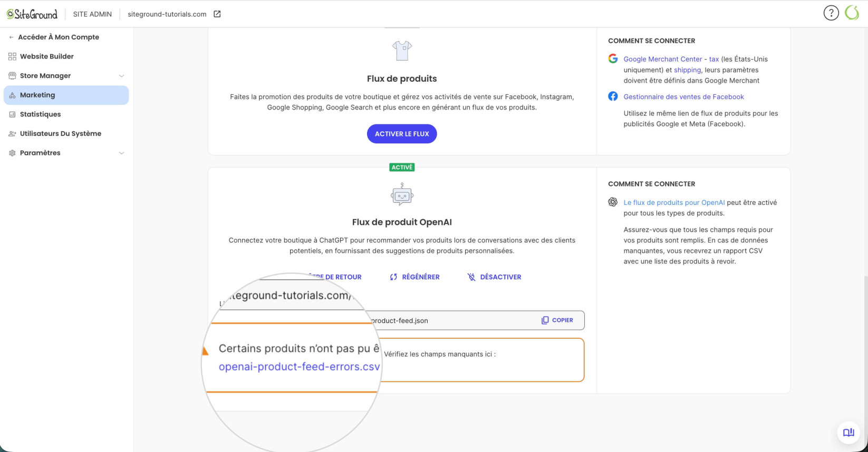Click the deactivate unplug icon
Viewport: 868px width, 452px height.
point(471,277)
